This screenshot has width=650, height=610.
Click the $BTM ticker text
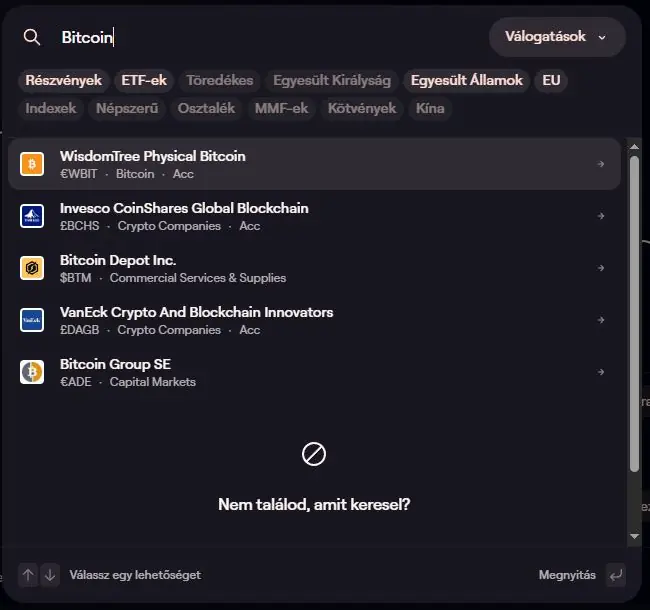tap(75, 278)
